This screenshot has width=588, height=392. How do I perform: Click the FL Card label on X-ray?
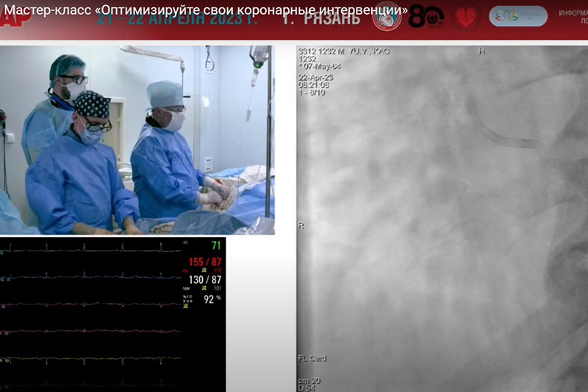tap(312, 359)
